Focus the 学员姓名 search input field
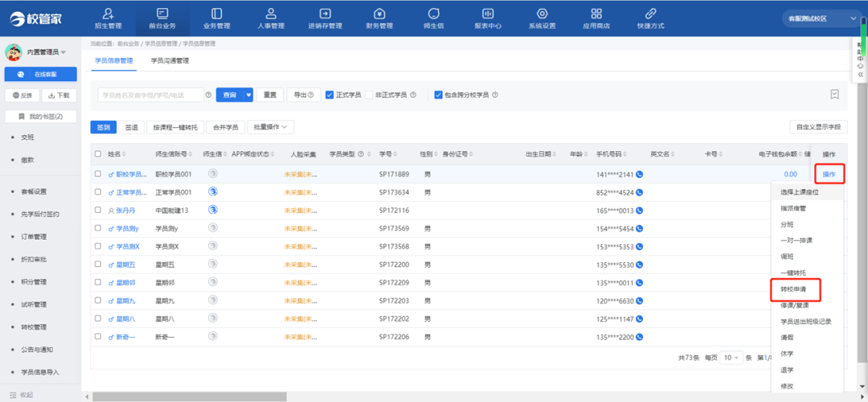Image resolution: width=868 pixels, height=402 pixels. [x=150, y=95]
